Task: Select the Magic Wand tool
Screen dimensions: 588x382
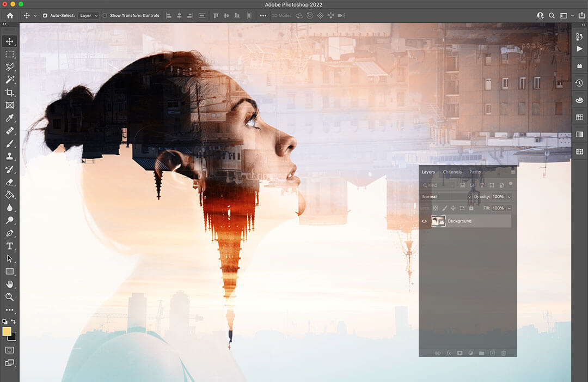Action: (10, 80)
